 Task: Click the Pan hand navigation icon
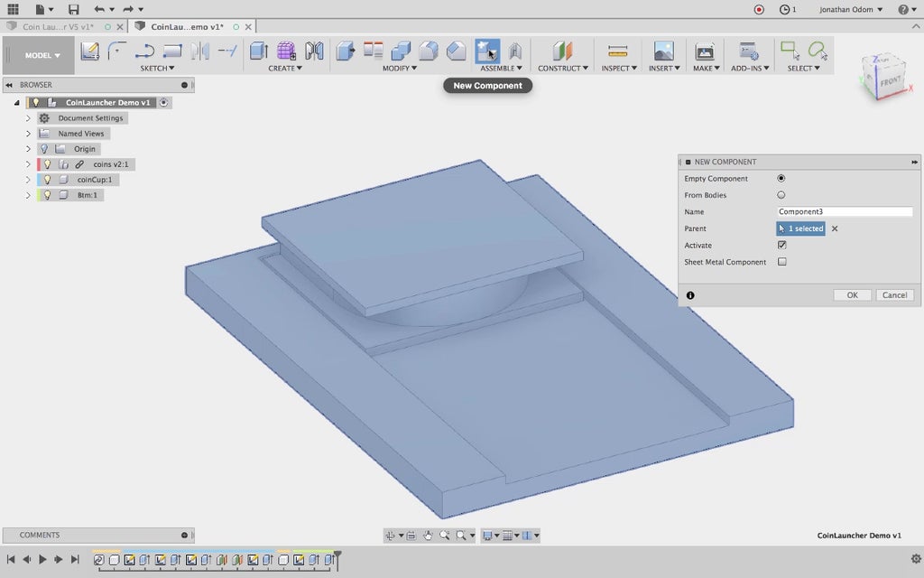(428, 536)
